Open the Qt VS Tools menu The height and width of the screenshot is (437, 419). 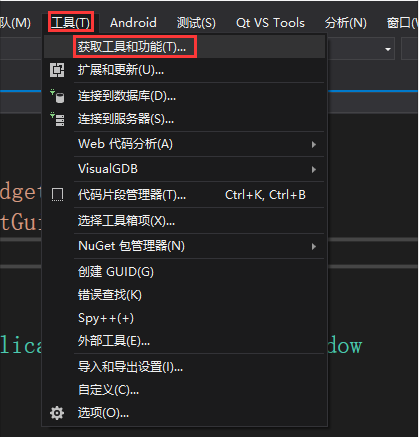270,23
